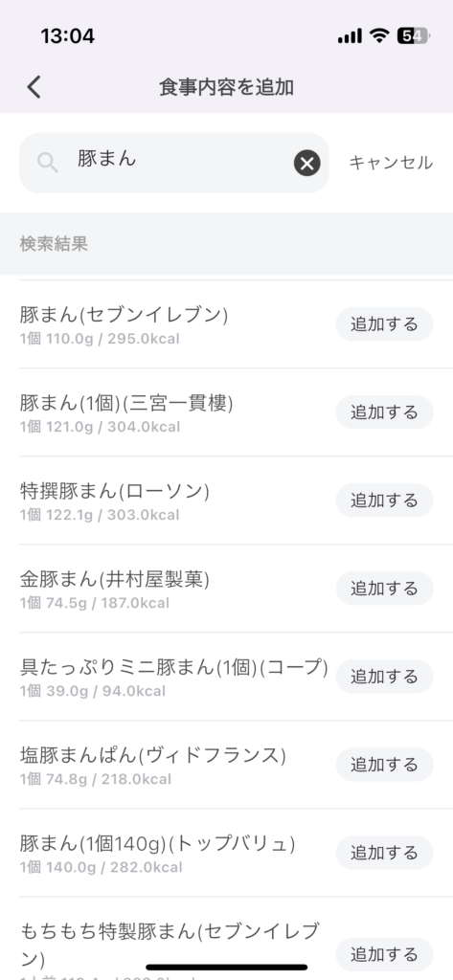The width and height of the screenshot is (453, 980).
Task: Add 塩豚まんぱん(ヴィドフランス) with 追加する
Action: 385,765
